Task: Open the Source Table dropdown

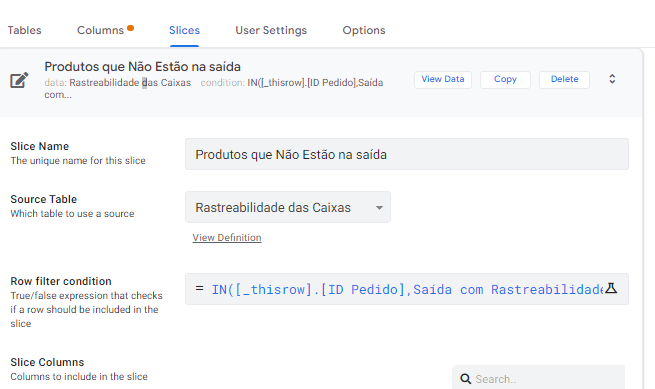Action: 288,207
